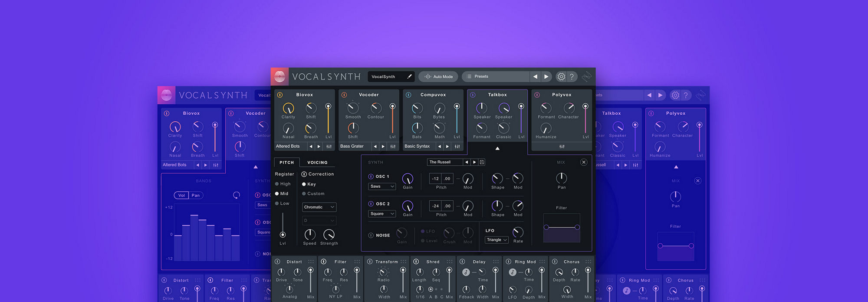Open the settings gear in the header
The image size is (868, 302).
561,76
